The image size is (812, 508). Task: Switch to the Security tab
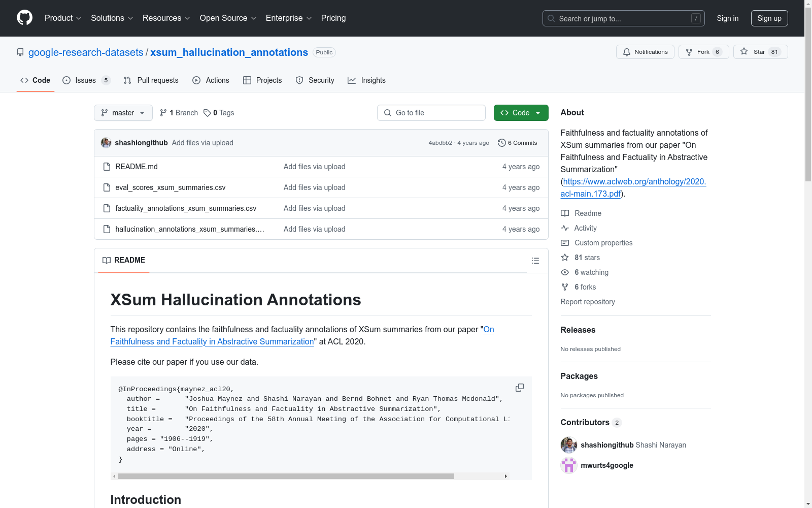click(315, 80)
